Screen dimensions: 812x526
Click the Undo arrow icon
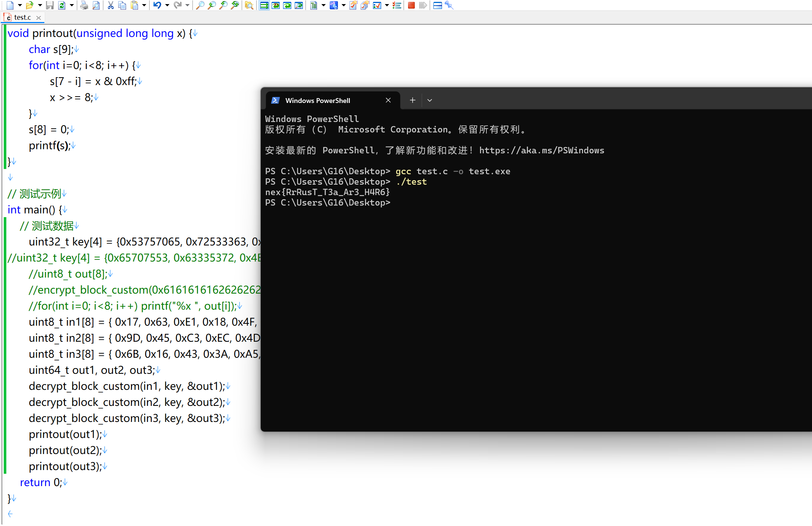click(x=157, y=5)
